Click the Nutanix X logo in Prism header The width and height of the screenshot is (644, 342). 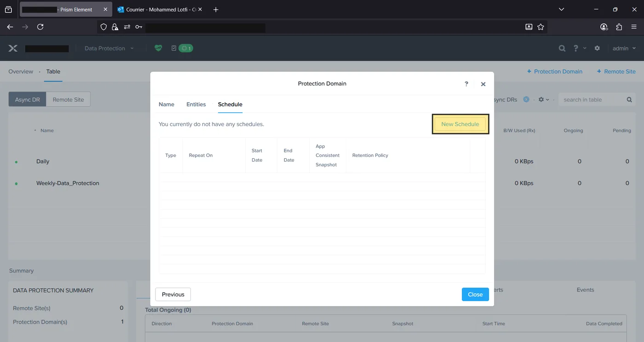(13, 48)
